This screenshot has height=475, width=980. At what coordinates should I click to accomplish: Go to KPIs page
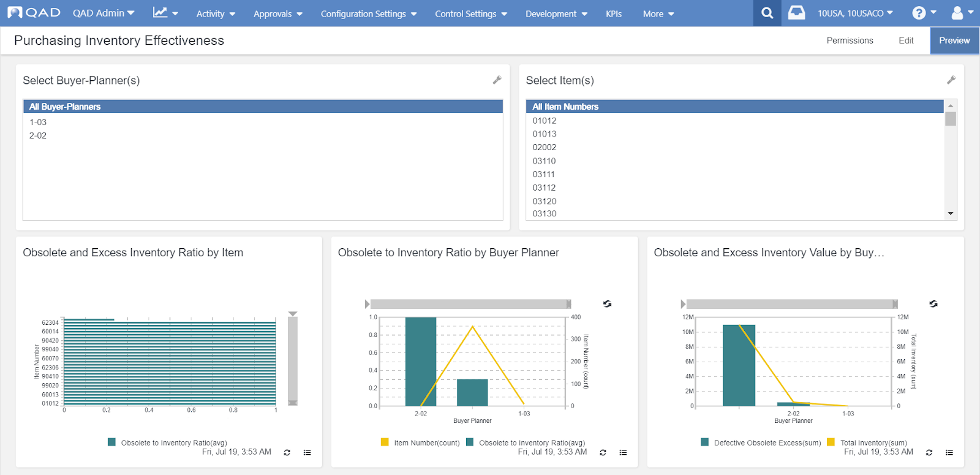pyautogui.click(x=614, y=13)
